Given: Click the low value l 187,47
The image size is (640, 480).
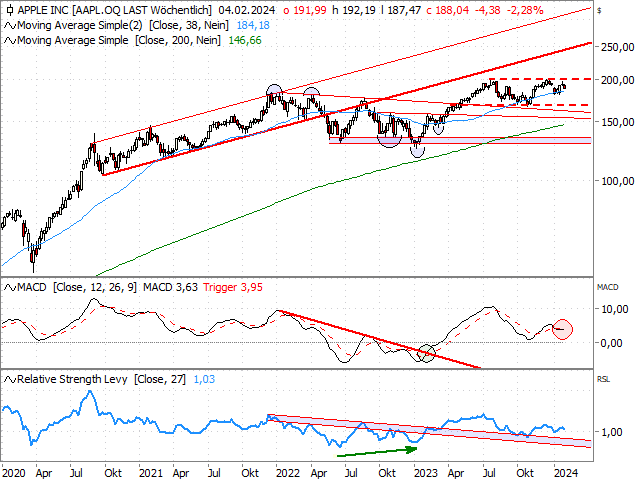Looking at the screenshot, I should (400, 10).
